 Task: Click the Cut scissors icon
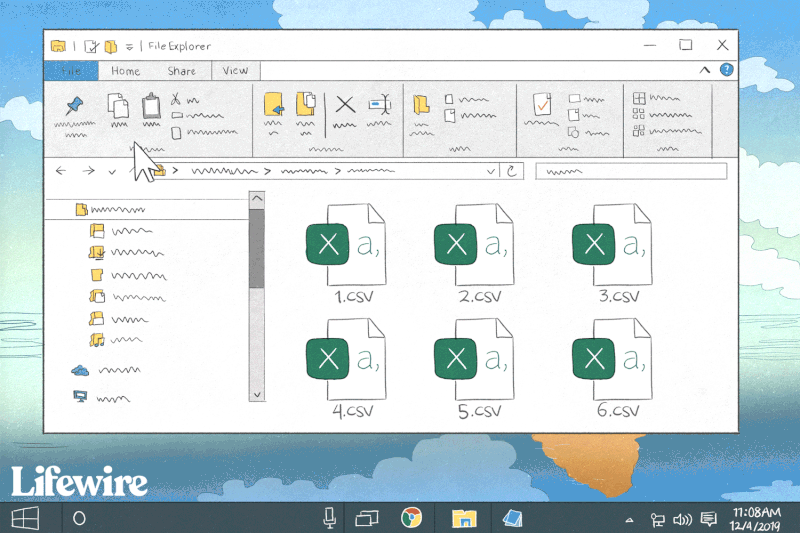point(176,98)
